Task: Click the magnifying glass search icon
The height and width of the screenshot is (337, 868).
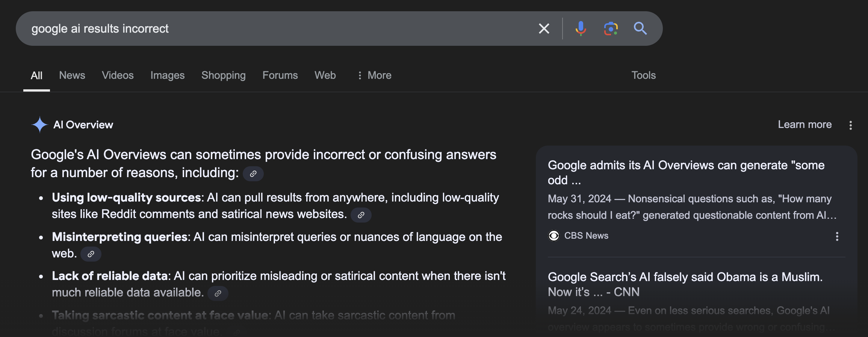Action: tap(640, 29)
